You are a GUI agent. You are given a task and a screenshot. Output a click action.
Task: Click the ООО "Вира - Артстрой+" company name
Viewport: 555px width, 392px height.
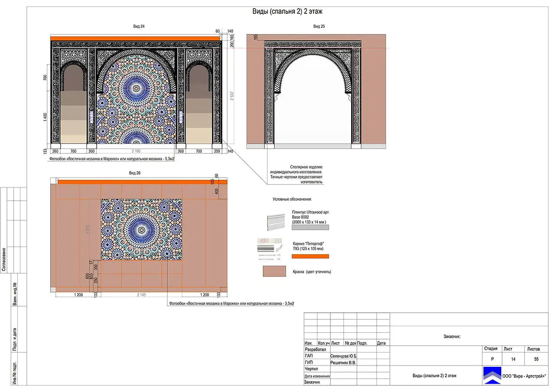(524, 376)
